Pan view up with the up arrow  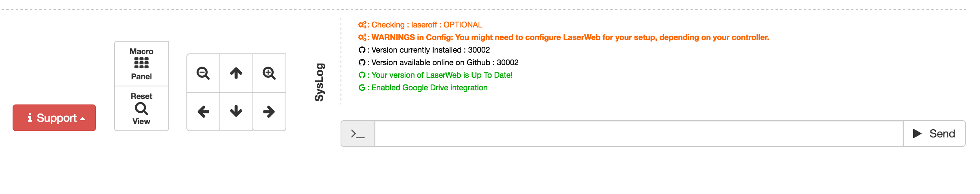pos(236,73)
